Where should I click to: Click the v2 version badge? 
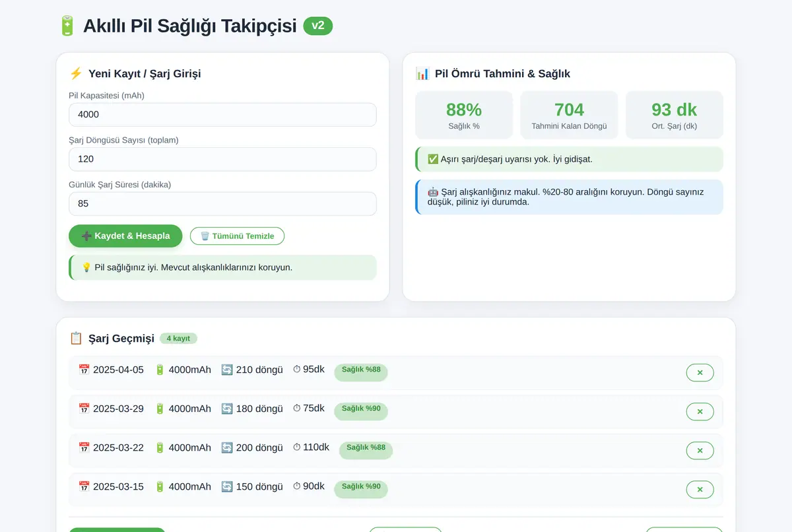click(318, 26)
